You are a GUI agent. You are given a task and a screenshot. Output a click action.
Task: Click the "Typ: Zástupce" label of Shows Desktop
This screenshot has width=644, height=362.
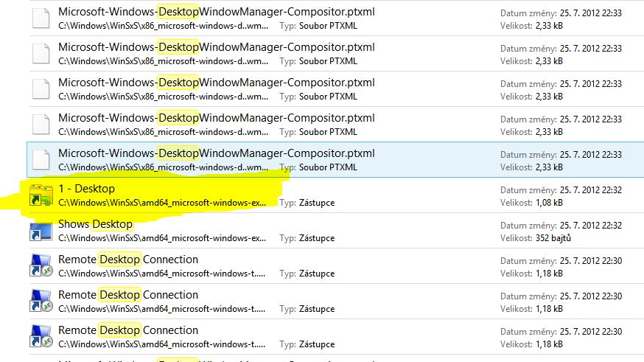pos(307,238)
